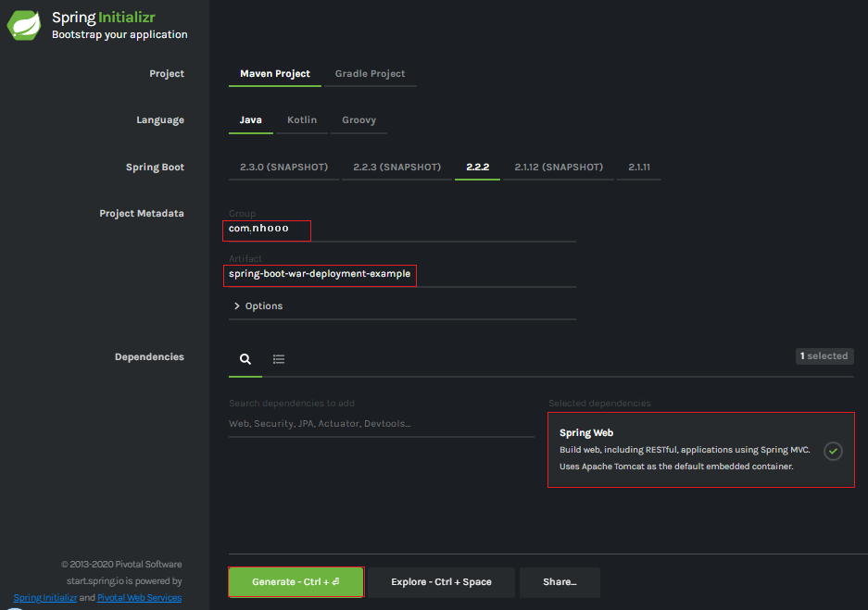The image size is (868, 610).
Task: Open the Pivotal Web Services link
Action: [x=139, y=598]
